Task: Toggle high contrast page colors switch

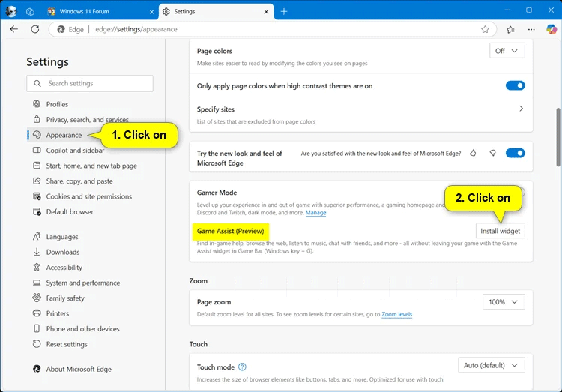Action: click(515, 86)
